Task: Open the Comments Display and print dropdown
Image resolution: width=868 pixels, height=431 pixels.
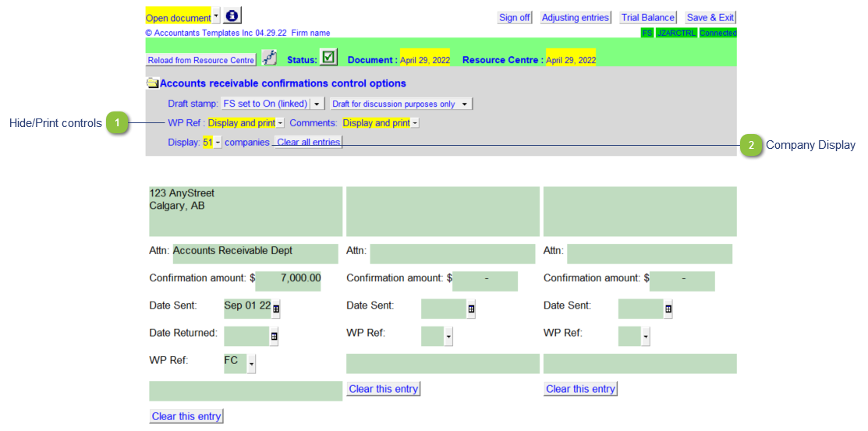Action: click(415, 123)
